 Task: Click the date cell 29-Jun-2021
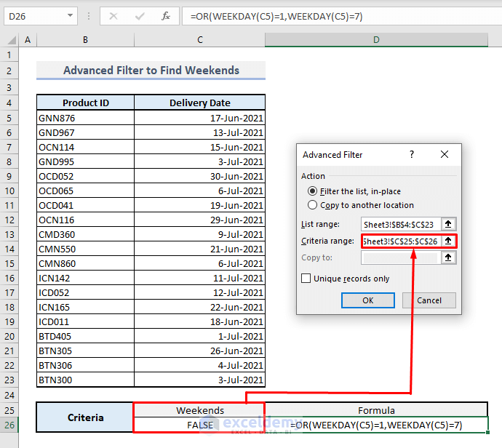coord(199,220)
